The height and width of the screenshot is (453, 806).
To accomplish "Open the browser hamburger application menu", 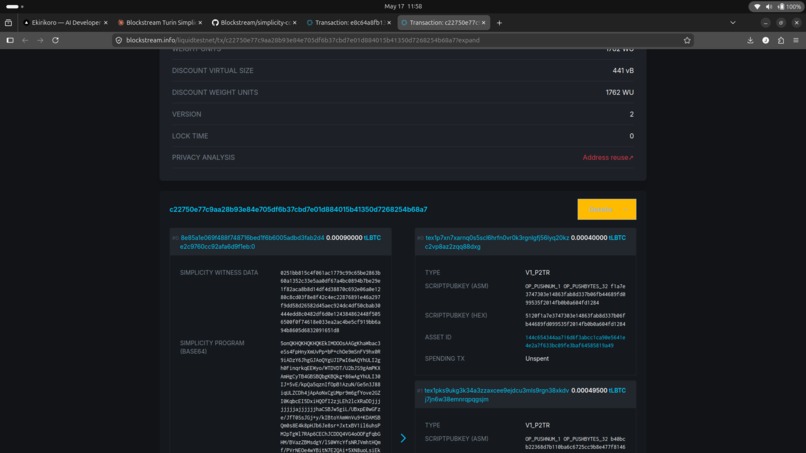I will click(796, 40).
